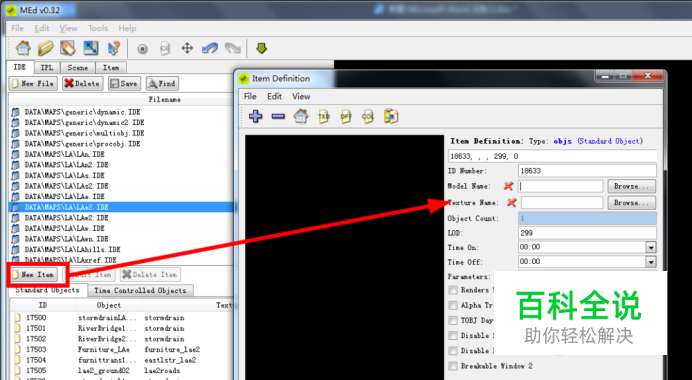This screenshot has height=380, width=692.
Task: Select DATA\MAPS\LA\LAe2.IDE file row
Action: 121,207
